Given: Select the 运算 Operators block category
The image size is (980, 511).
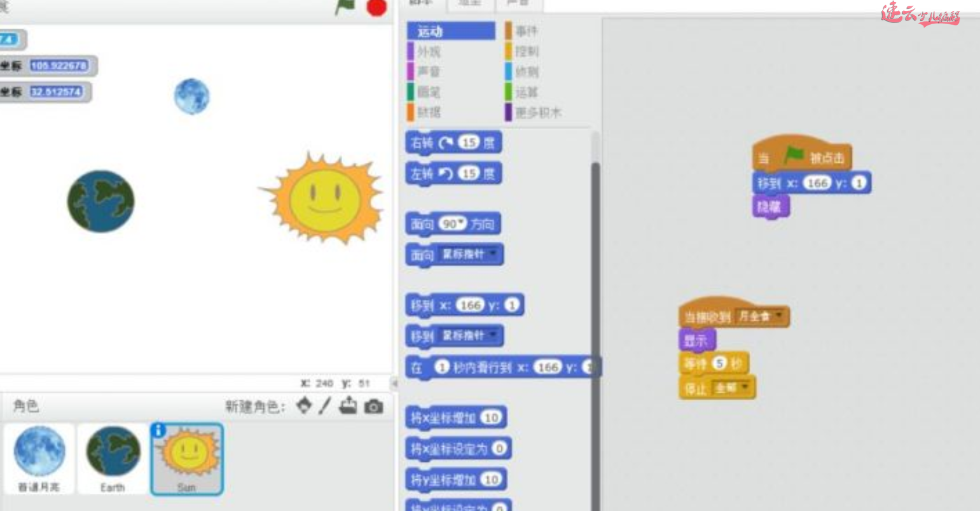Looking at the screenshot, I should pos(526,92).
